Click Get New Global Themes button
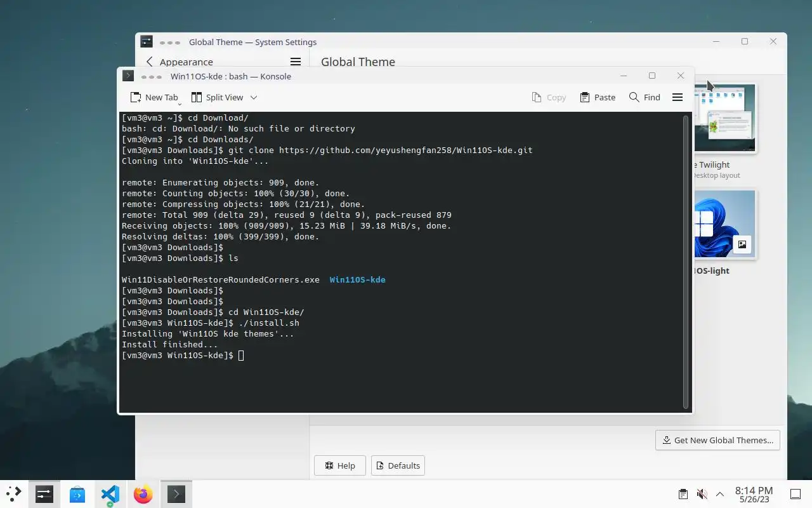The image size is (812, 508). [x=717, y=440]
